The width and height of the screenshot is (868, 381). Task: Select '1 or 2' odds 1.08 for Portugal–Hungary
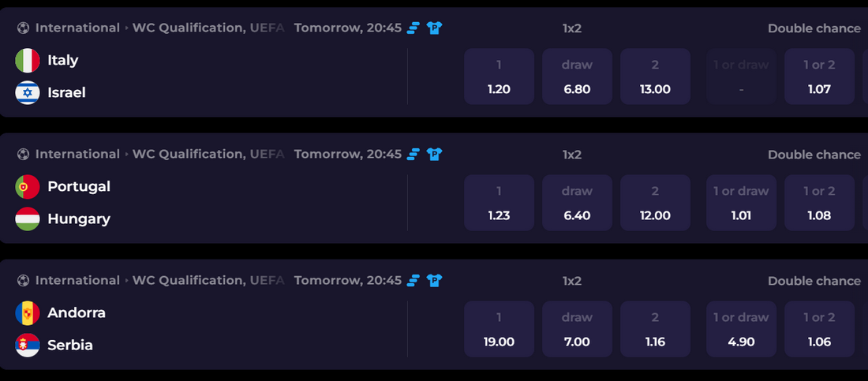pyautogui.click(x=819, y=203)
